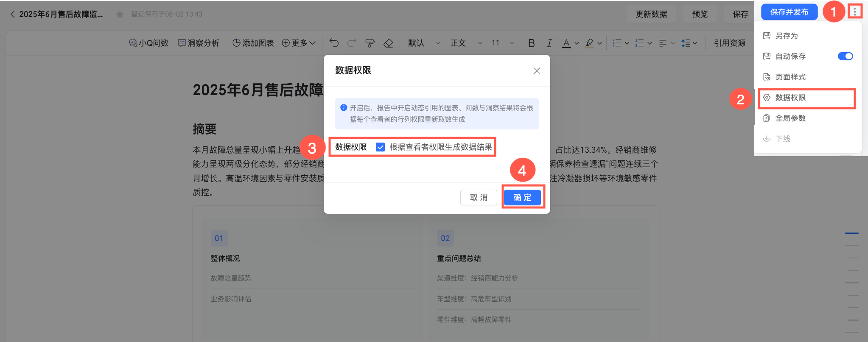Screen dimensions: 868x342
Task: Click 渠道维度：经销商能力分析 entry
Action: 478,278
